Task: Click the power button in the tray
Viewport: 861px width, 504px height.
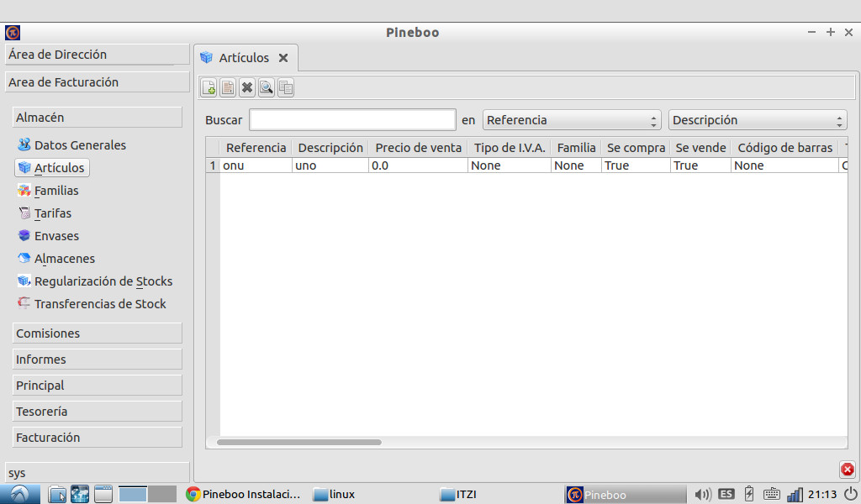Action: tap(850, 494)
